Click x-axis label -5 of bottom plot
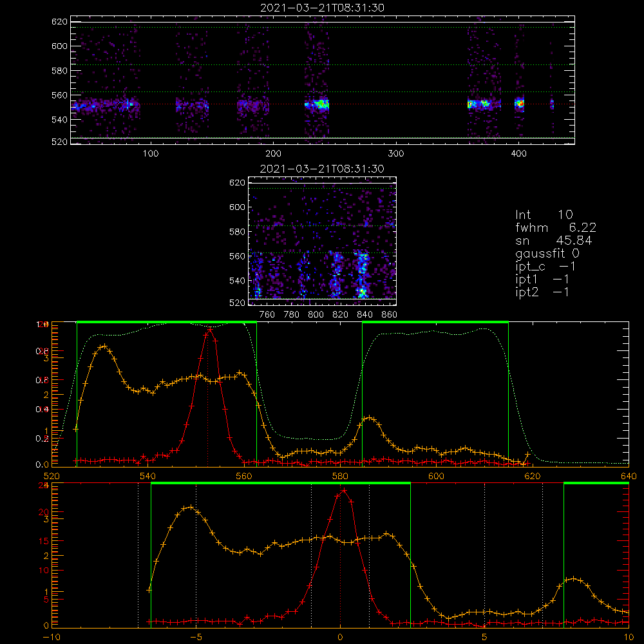 click(x=196, y=637)
